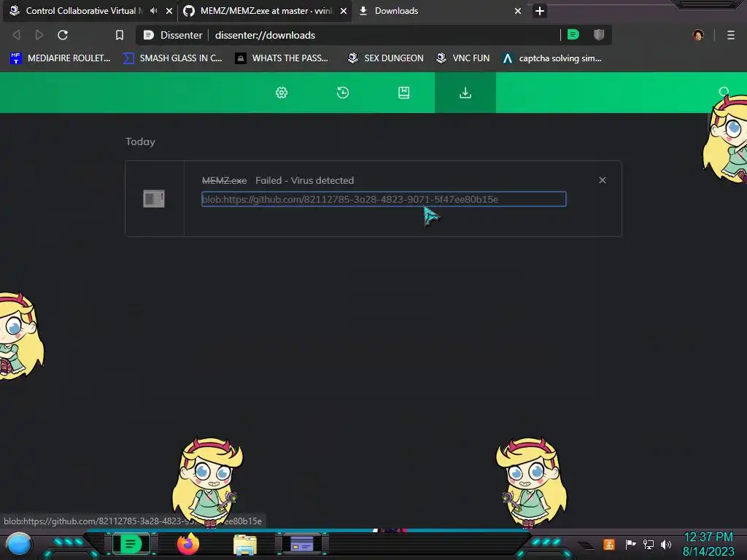
Task: Click the Today heading
Action: pos(140,141)
